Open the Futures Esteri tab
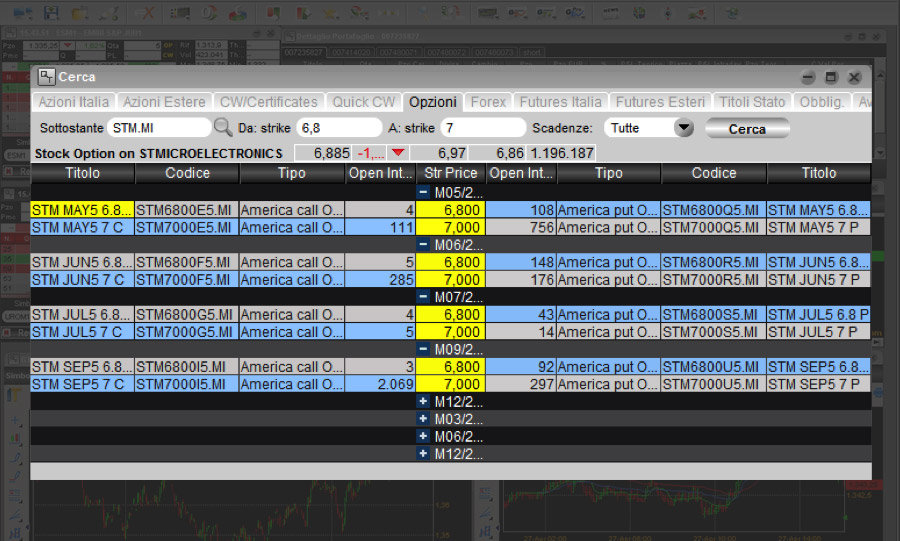Image resolution: width=900 pixels, height=541 pixels. [660, 102]
